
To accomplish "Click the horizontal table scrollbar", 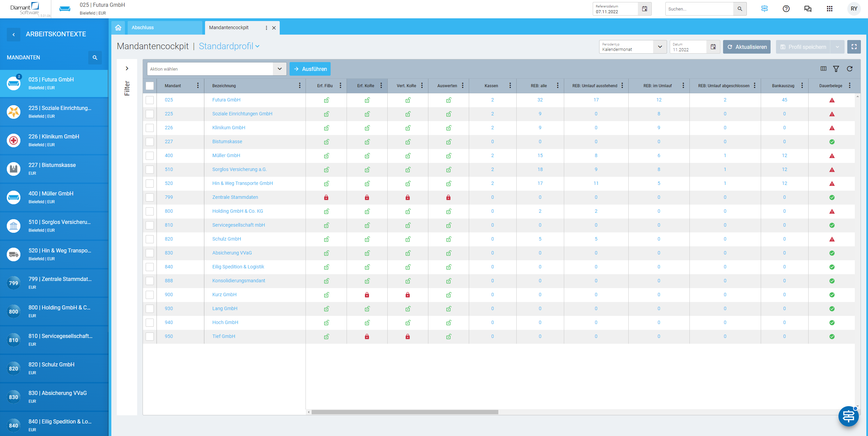I will (405, 412).
